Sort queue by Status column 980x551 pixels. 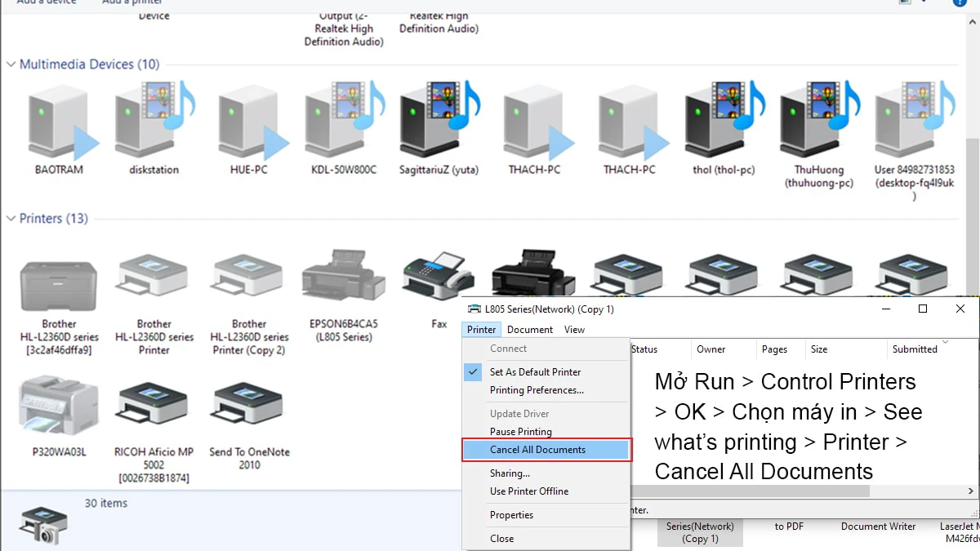[x=661, y=349]
